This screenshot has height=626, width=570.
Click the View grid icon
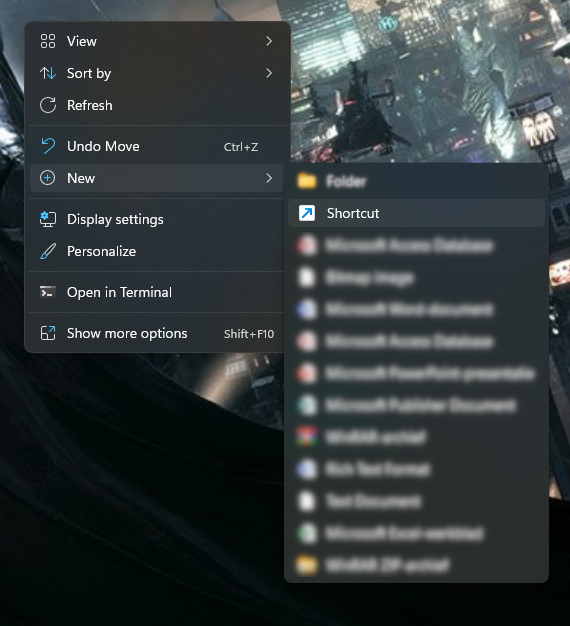[48, 41]
